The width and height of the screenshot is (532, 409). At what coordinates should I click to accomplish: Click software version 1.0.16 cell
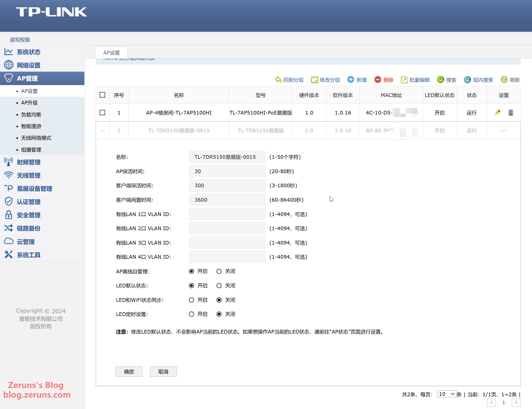tap(343, 113)
